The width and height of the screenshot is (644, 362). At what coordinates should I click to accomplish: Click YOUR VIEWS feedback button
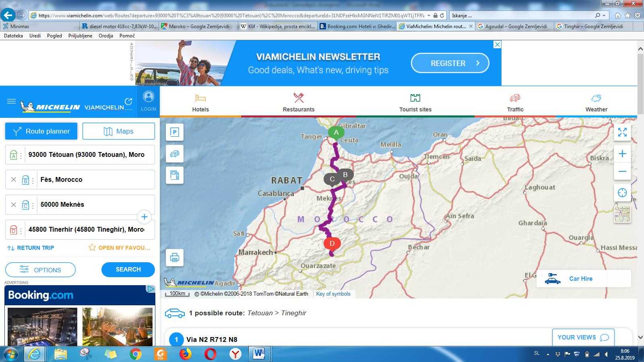click(583, 337)
